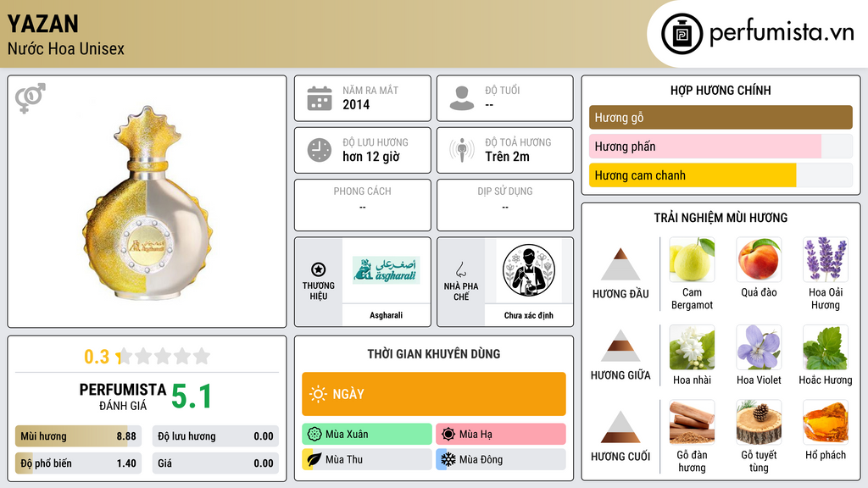Select the Gỗ đàn hương sandalwood image
The height and width of the screenshot is (488, 868).
tap(692, 422)
